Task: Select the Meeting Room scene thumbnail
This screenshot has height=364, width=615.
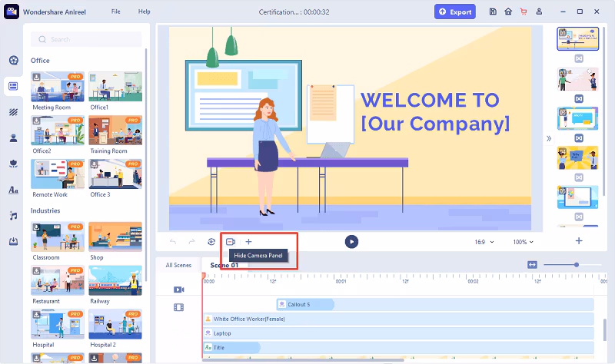Action: click(58, 87)
